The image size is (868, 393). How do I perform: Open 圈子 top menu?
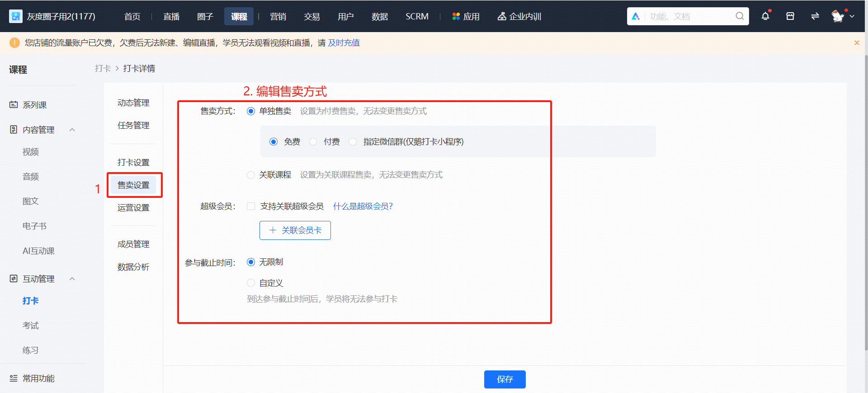205,17
